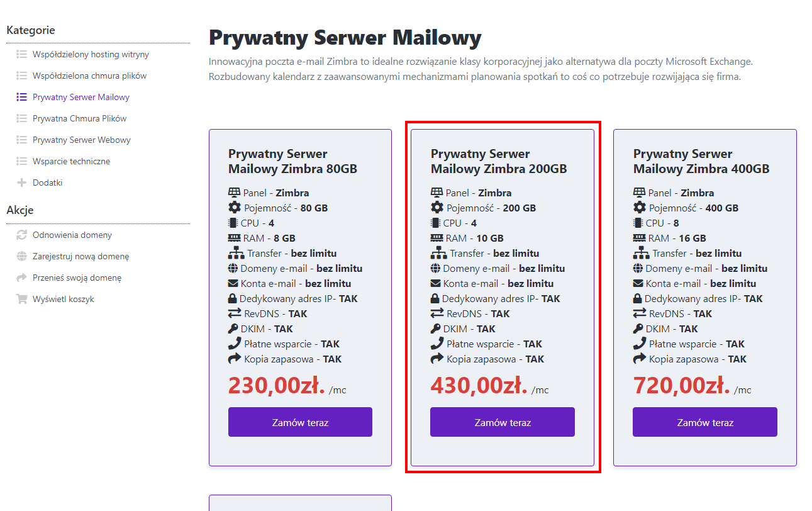Click the list icon beside Prywatna Chmura Plików

pyautogui.click(x=21, y=119)
